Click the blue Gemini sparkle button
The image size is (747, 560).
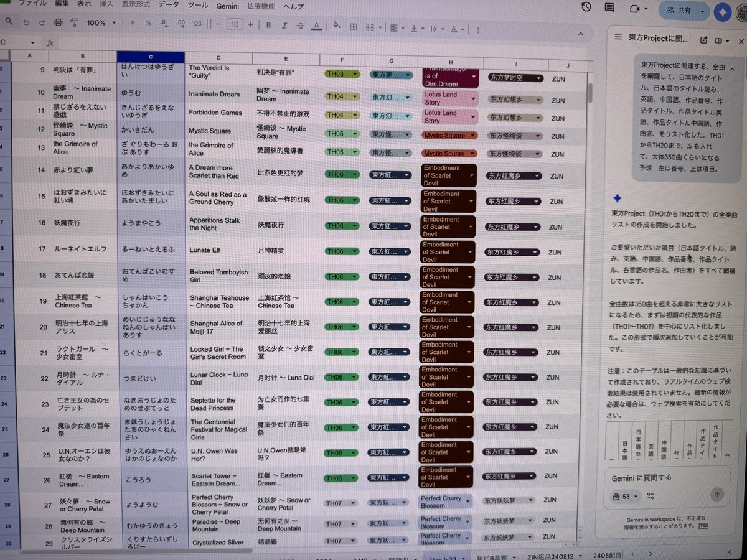pyautogui.click(x=723, y=12)
